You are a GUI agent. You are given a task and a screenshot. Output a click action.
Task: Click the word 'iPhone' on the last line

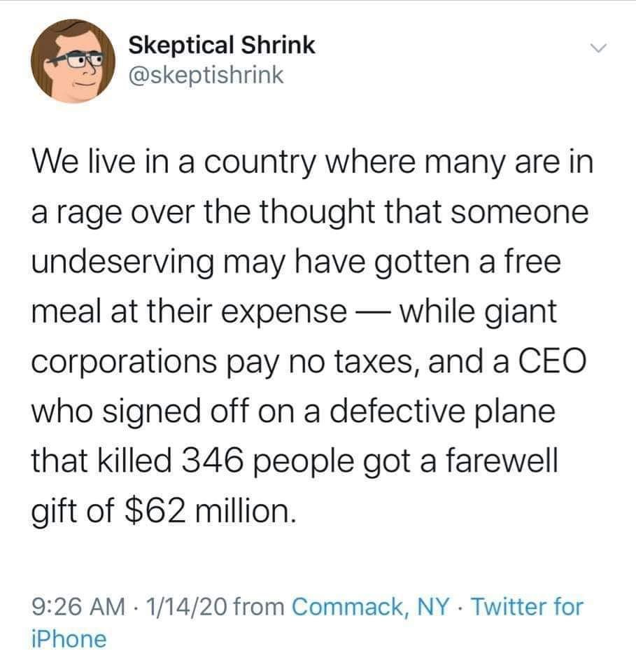(68, 638)
